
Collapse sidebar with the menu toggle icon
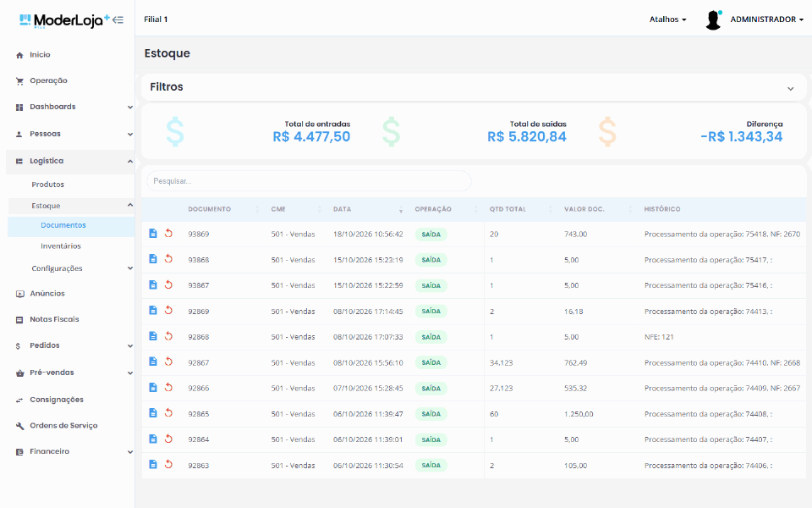[x=118, y=20]
